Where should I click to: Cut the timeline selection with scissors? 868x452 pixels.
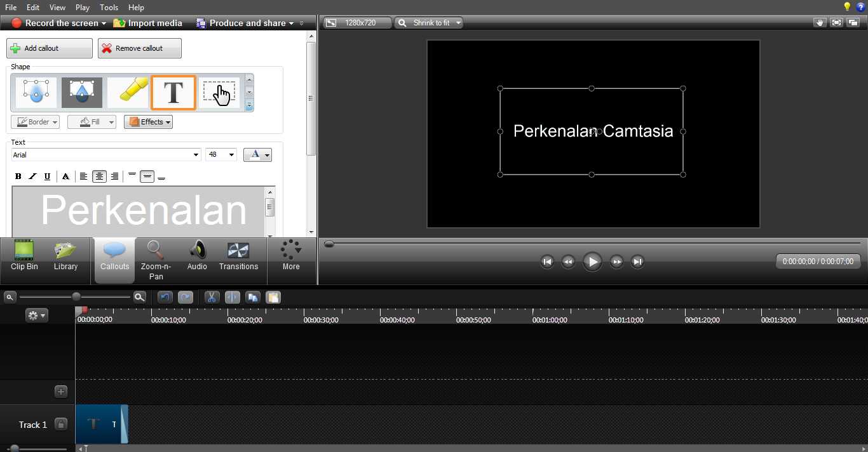[x=212, y=297]
